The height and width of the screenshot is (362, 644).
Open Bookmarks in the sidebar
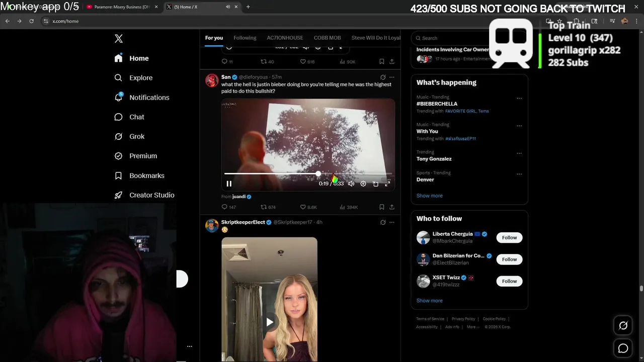click(x=139, y=175)
